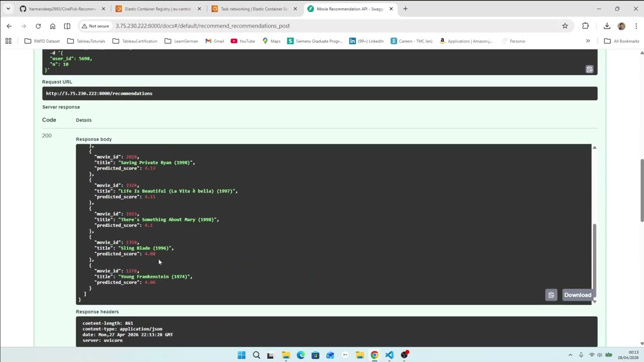Click the Sling Blade title
The image size is (644, 362).
(146, 248)
